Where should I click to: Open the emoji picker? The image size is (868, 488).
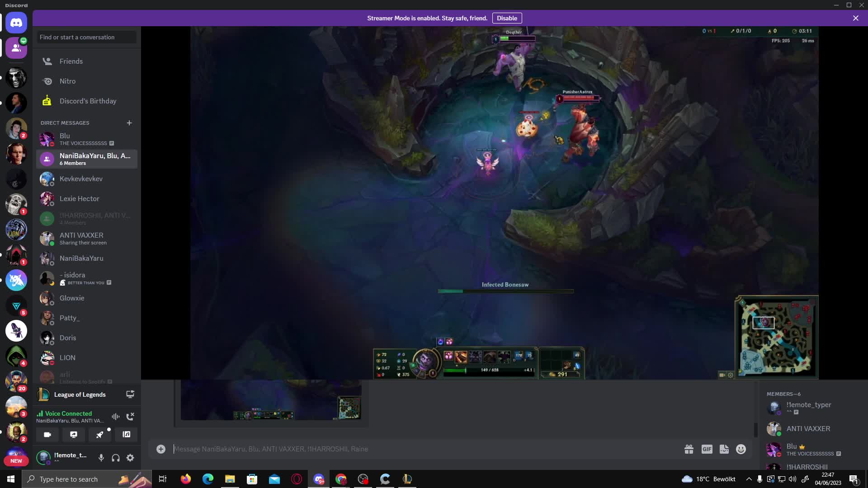(741, 449)
